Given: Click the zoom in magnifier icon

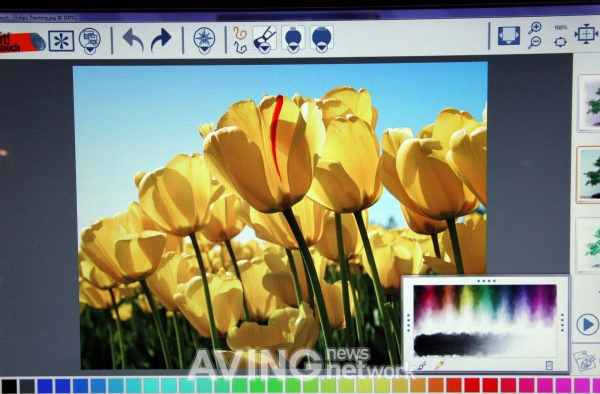Looking at the screenshot, I should coord(535,28).
